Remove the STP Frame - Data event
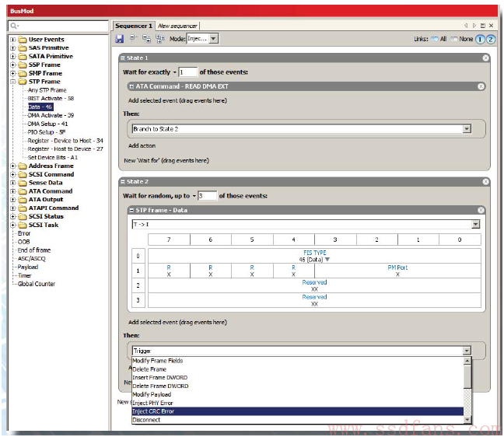Screen dimensions: 504x437 481,210
